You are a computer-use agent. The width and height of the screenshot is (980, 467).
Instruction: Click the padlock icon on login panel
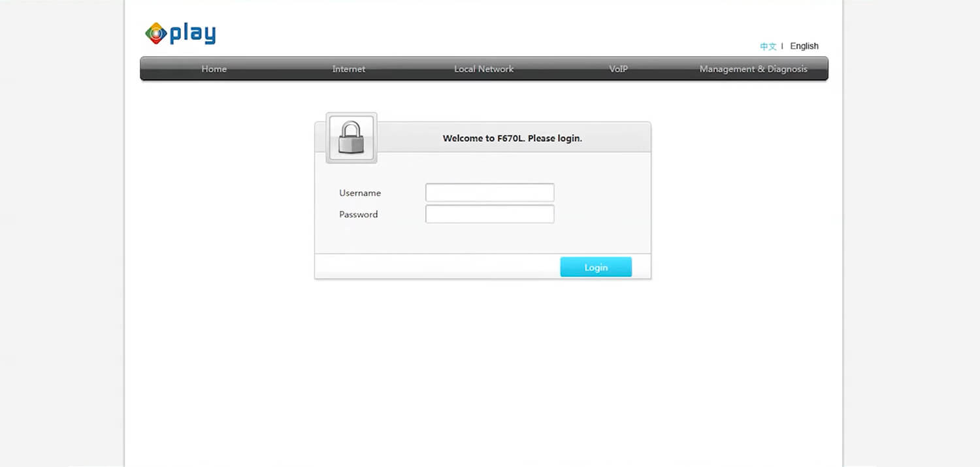[351, 138]
